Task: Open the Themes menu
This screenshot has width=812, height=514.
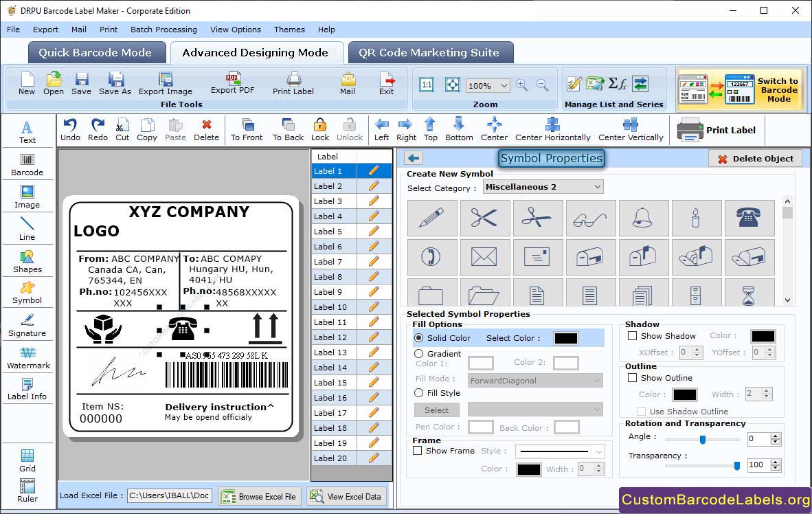Action: point(289,30)
